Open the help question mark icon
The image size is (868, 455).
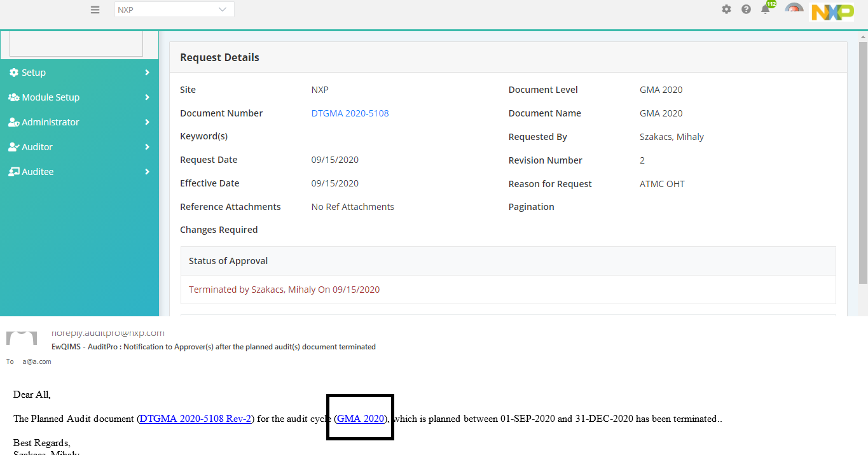746,10
